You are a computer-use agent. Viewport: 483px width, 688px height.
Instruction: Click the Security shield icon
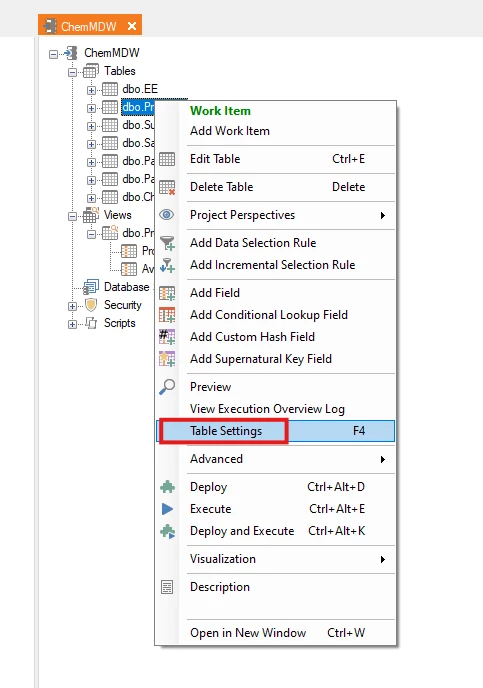pyautogui.click(x=91, y=305)
